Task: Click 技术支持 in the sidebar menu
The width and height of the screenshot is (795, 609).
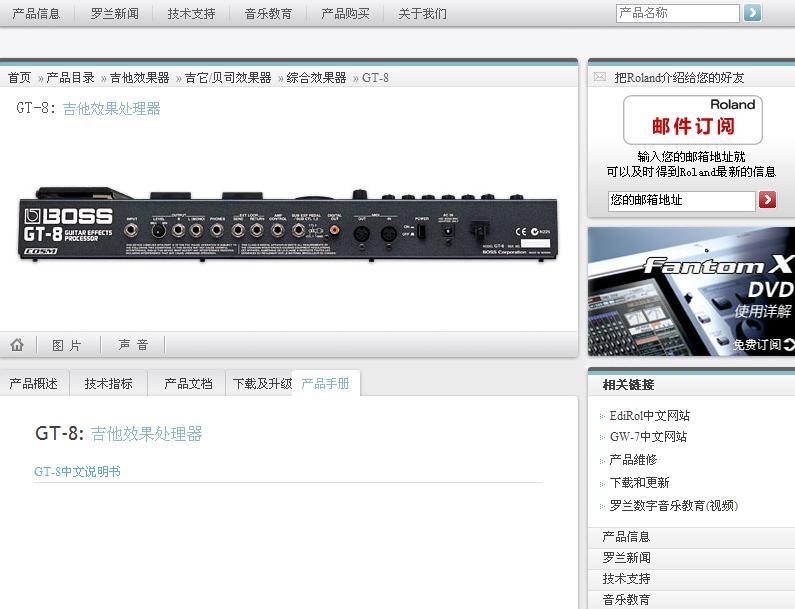Action: click(x=627, y=579)
